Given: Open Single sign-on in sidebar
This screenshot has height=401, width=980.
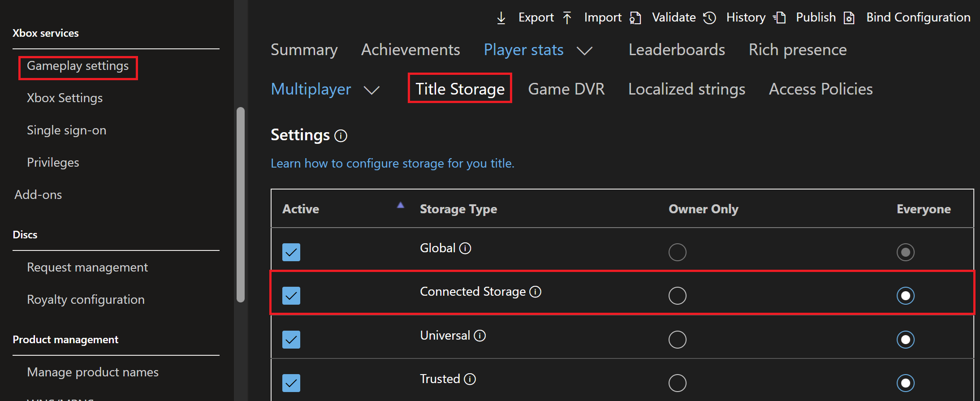Looking at the screenshot, I should coord(67,130).
